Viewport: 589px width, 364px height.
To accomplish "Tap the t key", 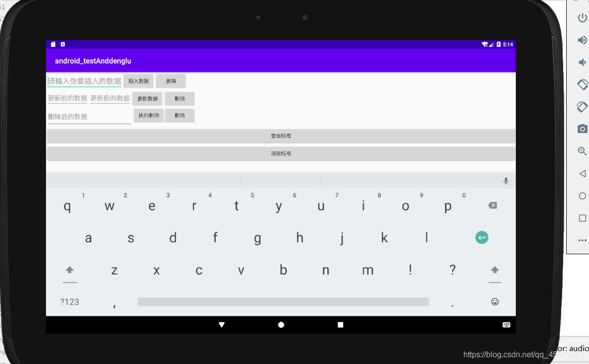I will pos(236,206).
